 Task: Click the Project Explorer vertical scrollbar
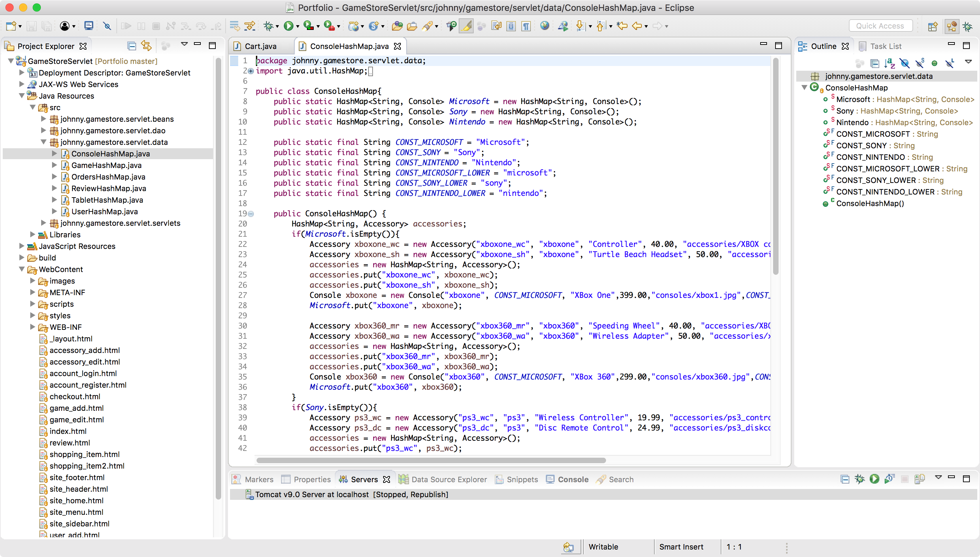(x=218, y=278)
